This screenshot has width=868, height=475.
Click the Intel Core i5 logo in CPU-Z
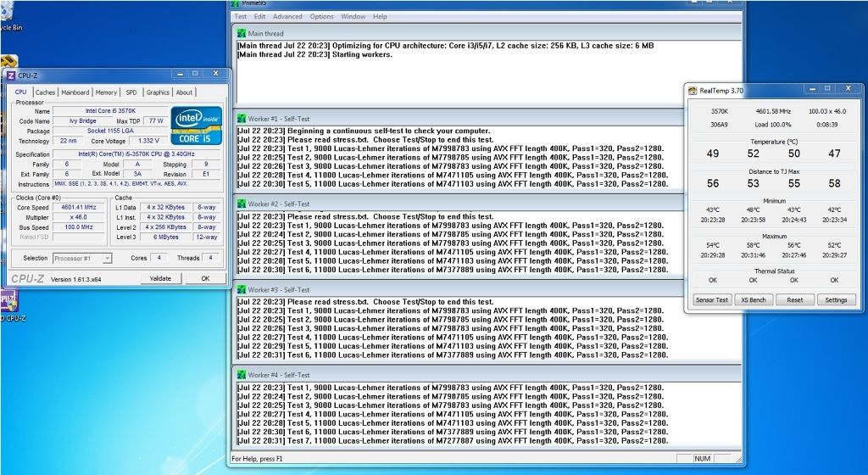197,126
